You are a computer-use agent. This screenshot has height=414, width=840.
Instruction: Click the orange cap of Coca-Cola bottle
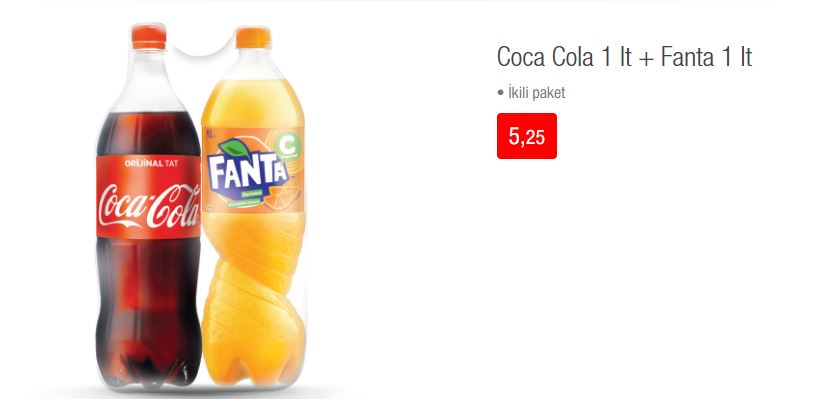(149, 36)
